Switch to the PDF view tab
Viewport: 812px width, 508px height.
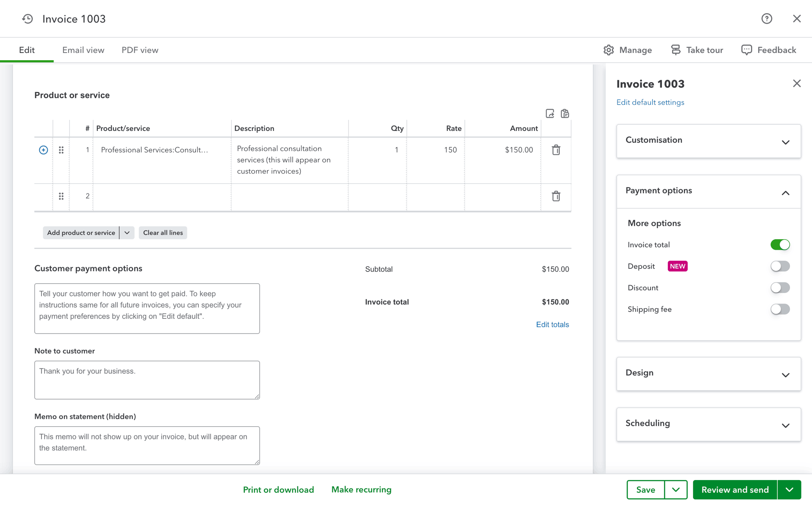(x=140, y=50)
